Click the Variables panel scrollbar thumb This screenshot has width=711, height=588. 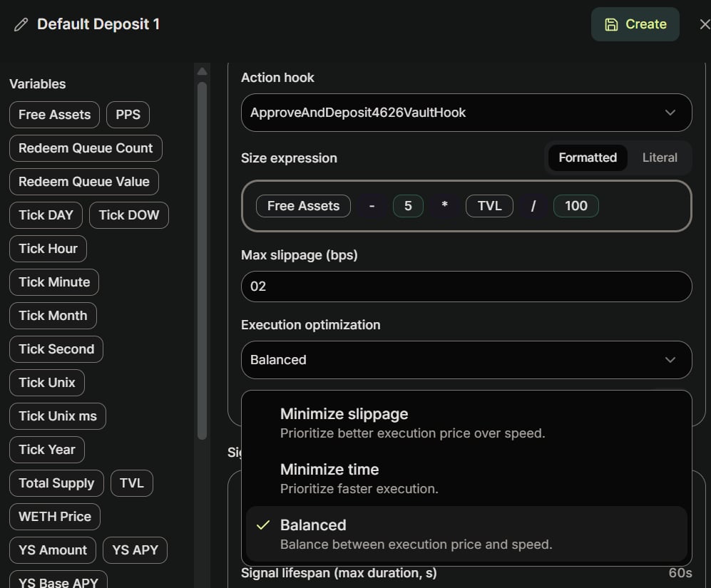(x=203, y=261)
